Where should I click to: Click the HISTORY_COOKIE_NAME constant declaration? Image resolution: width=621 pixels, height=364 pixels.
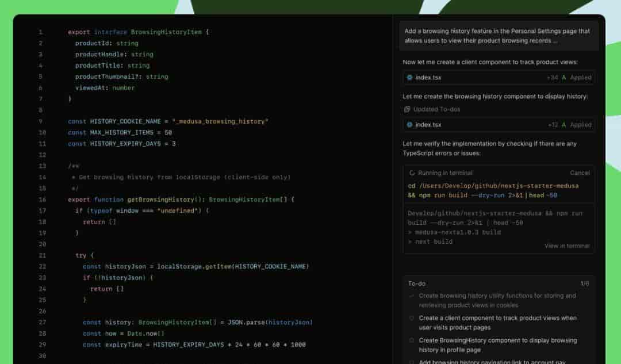point(168,121)
